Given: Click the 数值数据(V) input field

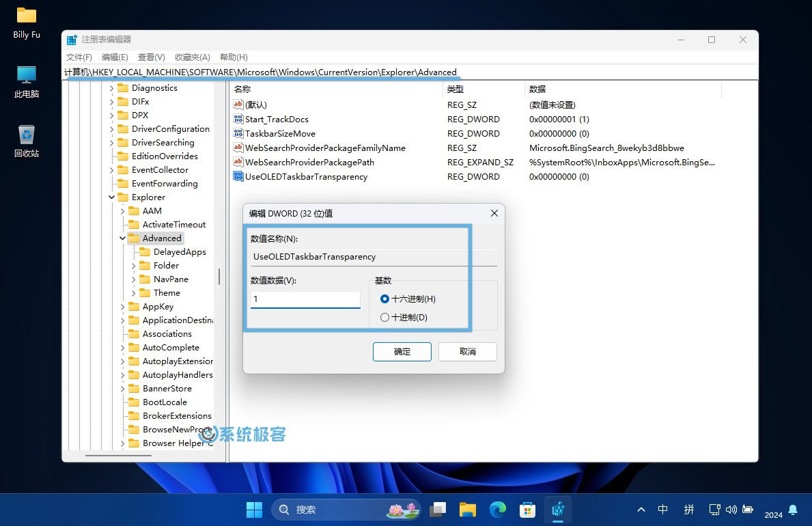Looking at the screenshot, I should click(x=305, y=299).
